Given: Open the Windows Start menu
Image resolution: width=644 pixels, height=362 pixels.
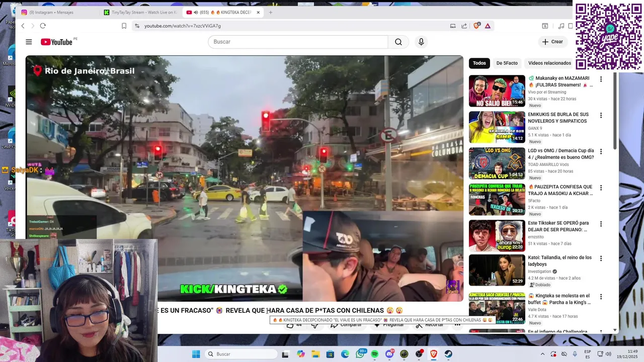Looking at the screenshot, I should [x=196, y=354].
